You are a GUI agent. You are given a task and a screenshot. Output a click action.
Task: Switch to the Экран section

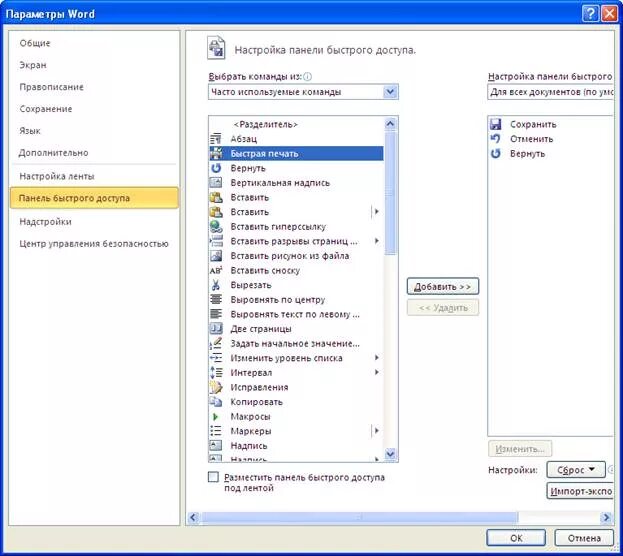(x=33, y=65)
